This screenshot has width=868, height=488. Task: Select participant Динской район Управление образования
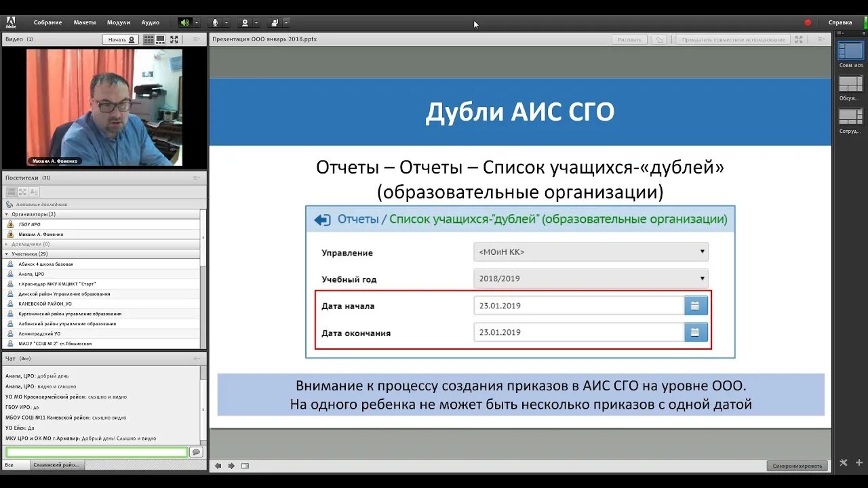(x=102, y=293)
